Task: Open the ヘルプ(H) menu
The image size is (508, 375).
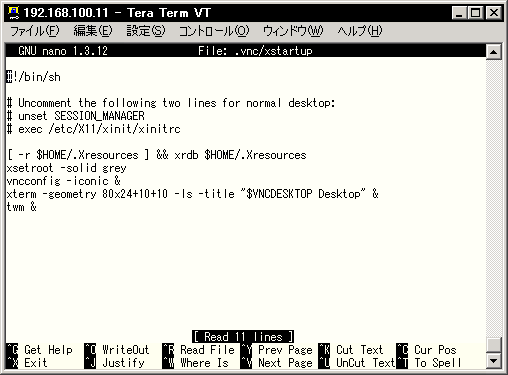Action: tap(360, 31)
